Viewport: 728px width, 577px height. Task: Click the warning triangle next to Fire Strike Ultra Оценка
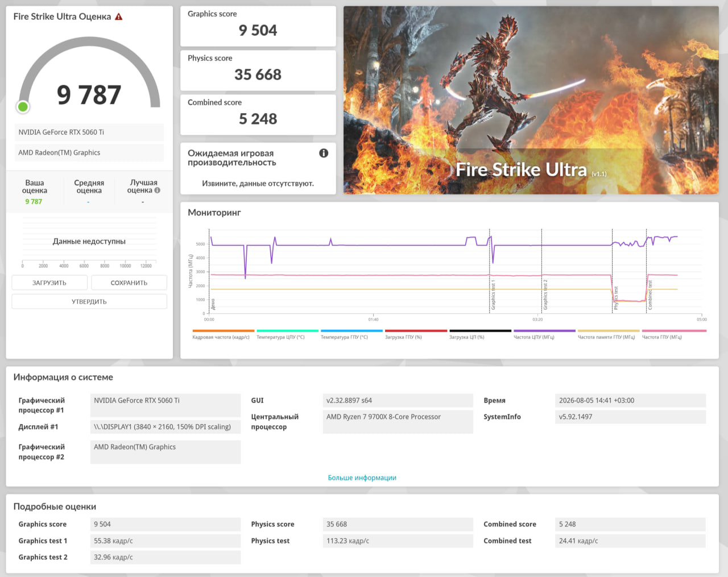point(119,16)
